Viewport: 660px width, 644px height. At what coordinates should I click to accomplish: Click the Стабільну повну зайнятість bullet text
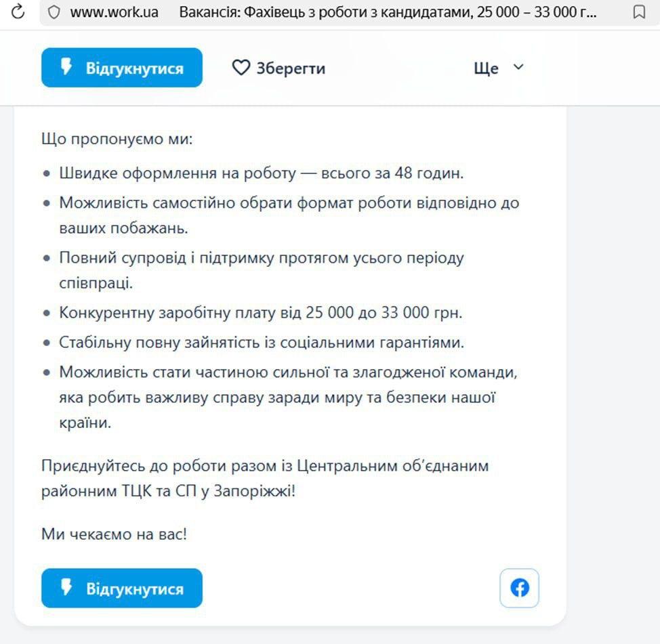click(262, 343)
